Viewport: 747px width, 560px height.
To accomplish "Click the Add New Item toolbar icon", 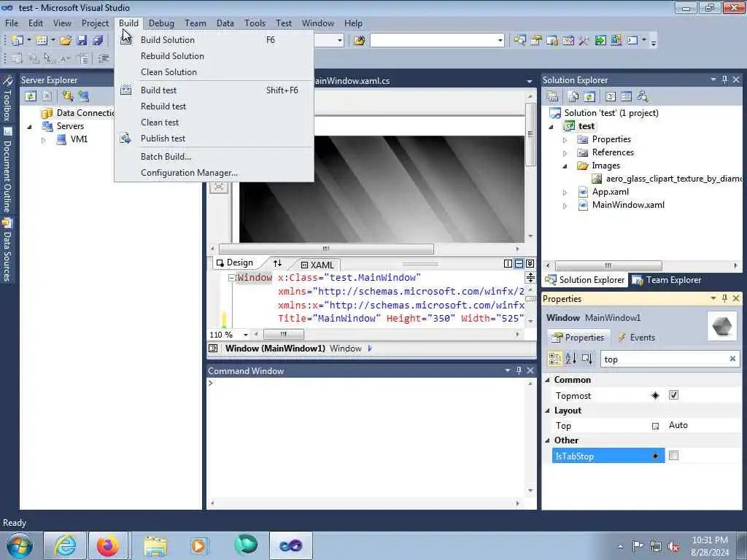I will coord(42,41).
